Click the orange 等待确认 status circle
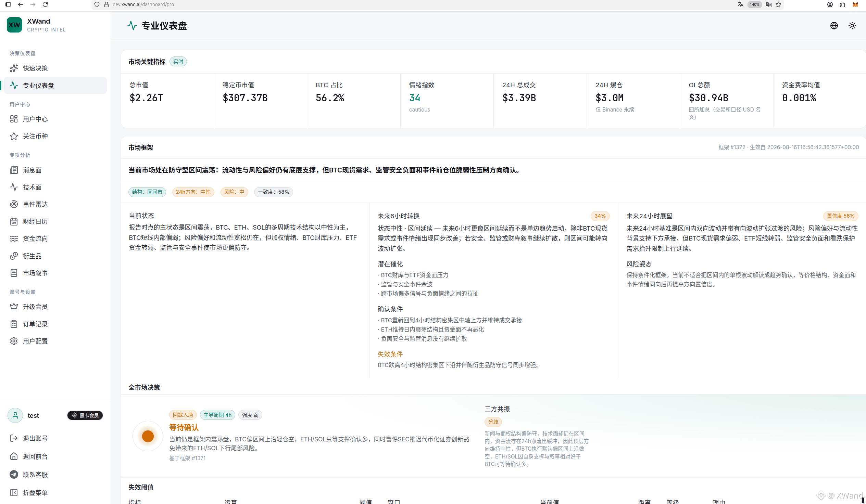 point(148,436)
